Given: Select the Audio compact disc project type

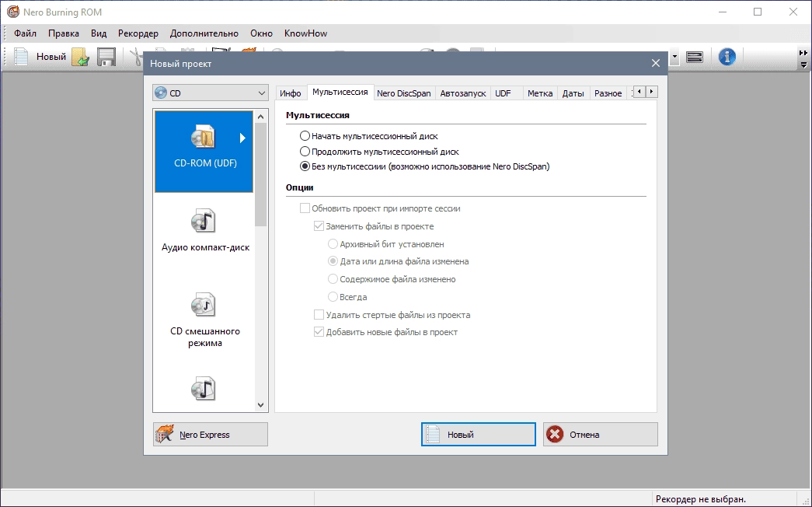Looking at the screenshot, I should click(205, 231).
